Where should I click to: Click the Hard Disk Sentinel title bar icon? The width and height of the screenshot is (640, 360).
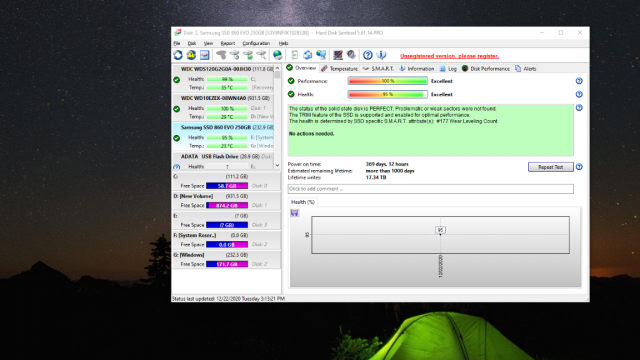pos(178,33)
